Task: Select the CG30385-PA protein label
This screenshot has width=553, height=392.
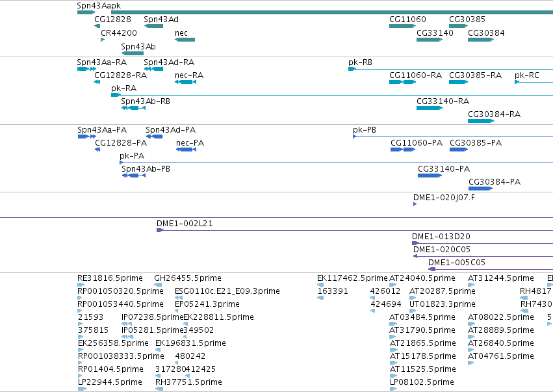Action: 476,143
